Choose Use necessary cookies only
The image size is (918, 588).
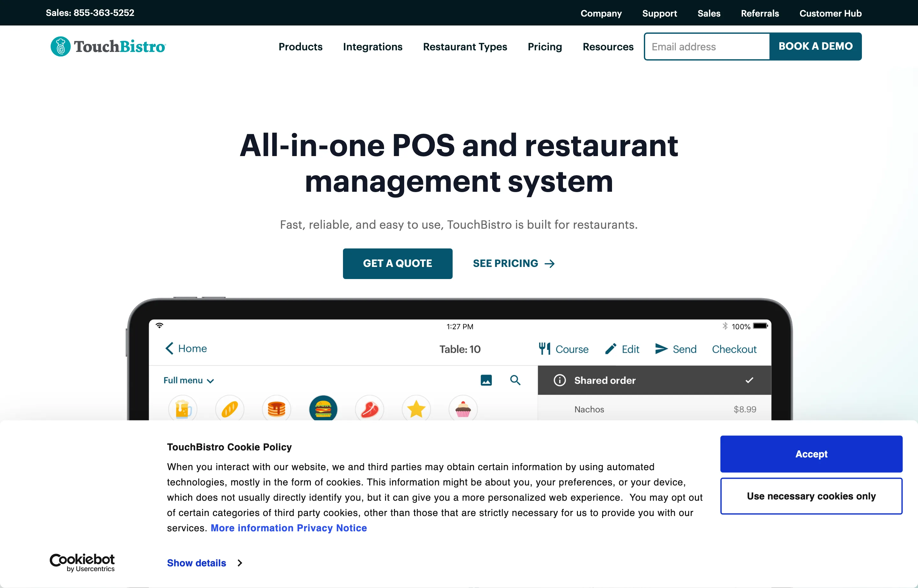click(x=812, y=496)
